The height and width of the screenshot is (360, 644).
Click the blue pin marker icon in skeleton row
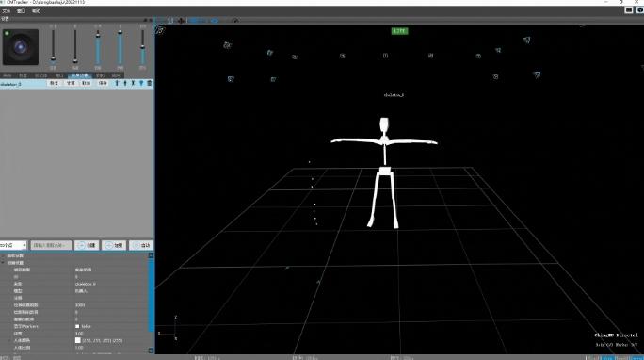tap(141, 83)
